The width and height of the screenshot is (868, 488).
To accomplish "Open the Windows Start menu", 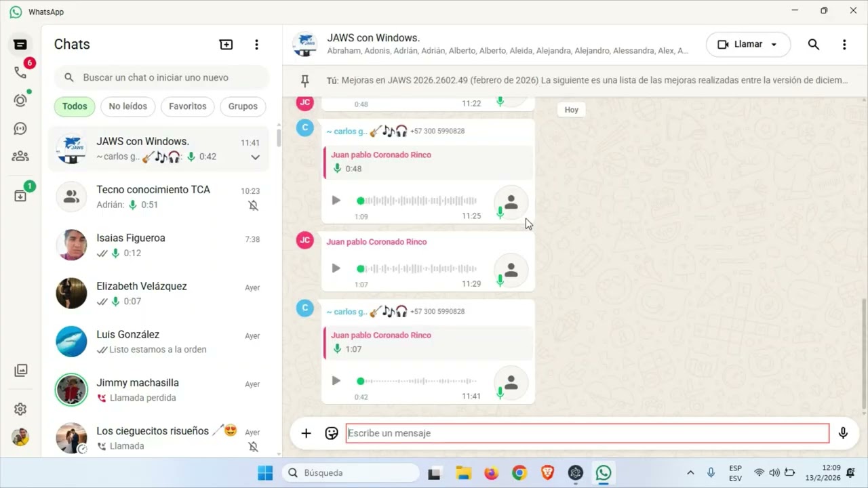I will [265, 473].
